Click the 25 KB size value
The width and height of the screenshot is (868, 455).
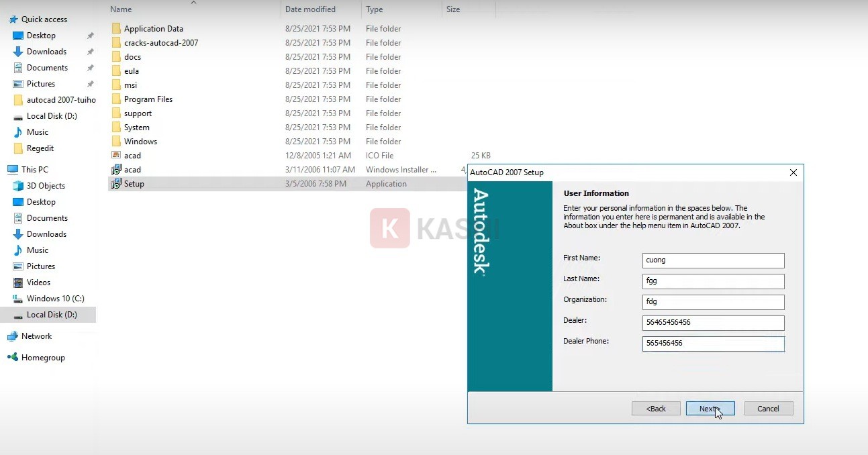pyautogui.click(x=481, y=156)
